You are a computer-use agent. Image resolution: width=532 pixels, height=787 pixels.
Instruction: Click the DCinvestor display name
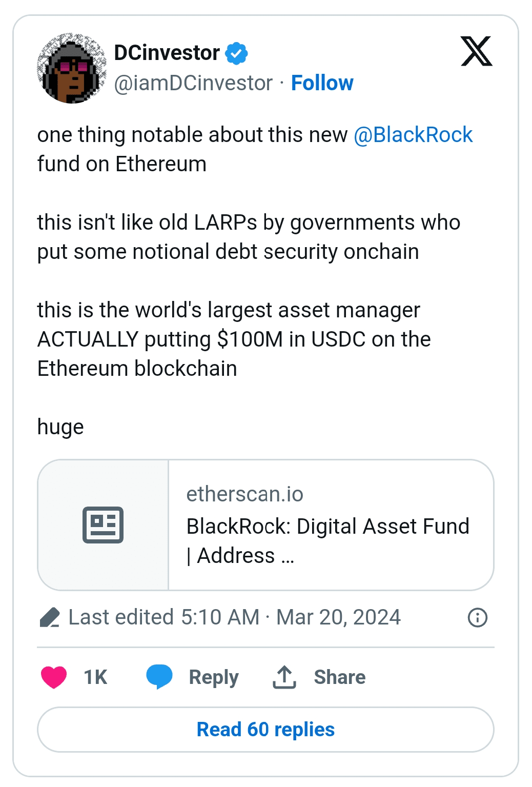click(x=167, y=53)
